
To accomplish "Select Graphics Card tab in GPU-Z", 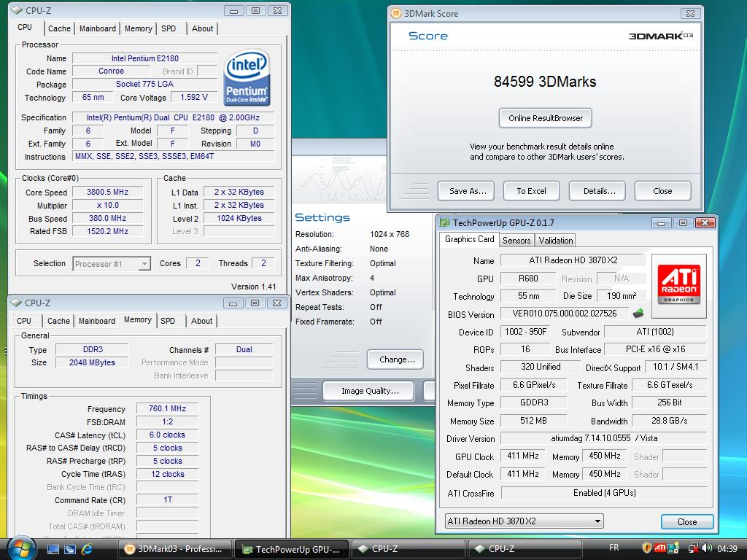I will click(469, 239).
